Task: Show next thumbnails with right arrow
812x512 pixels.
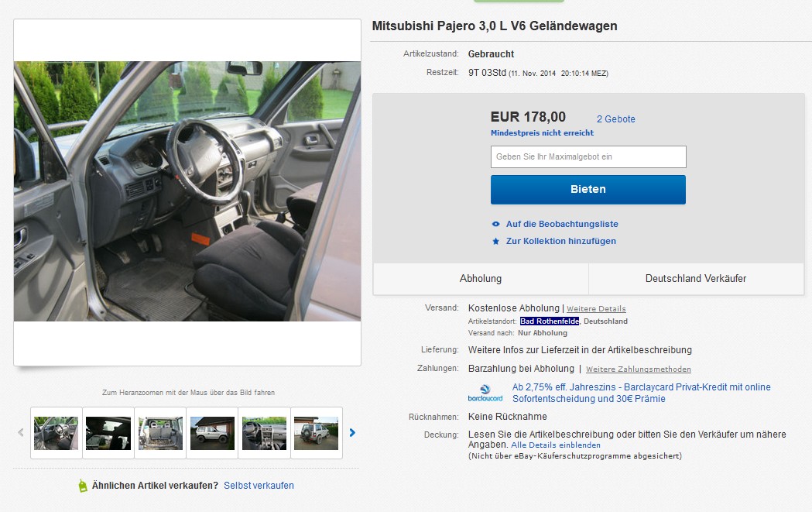Action: 352,433
